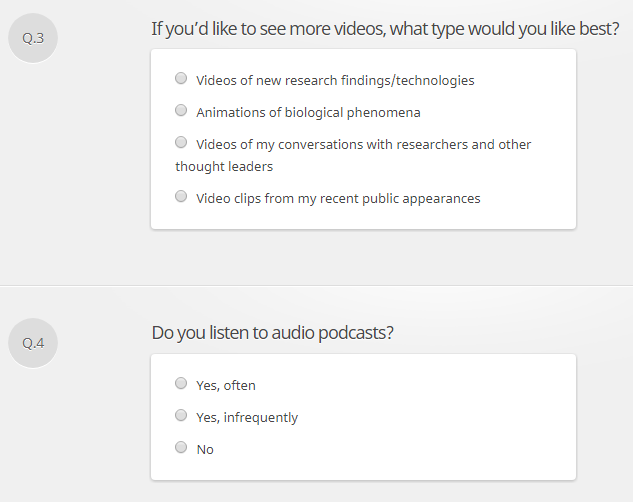
Task: Choose the "Yes, often" radio button
Action: [x=181, y=383]
